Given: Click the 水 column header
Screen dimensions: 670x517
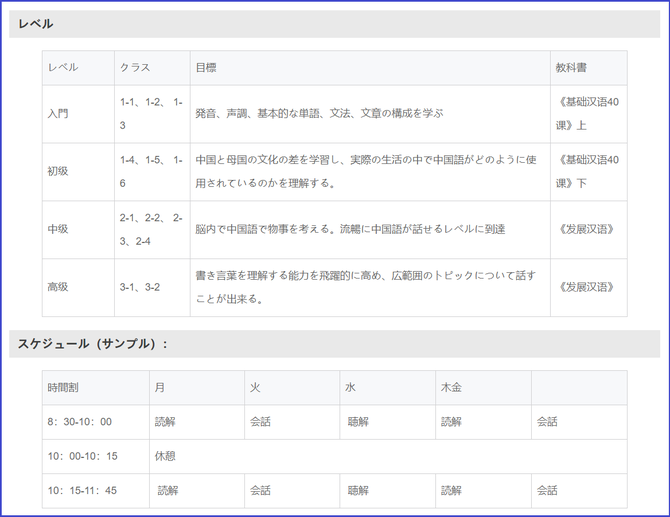Looking at the screenshot, I should point(388,388).
